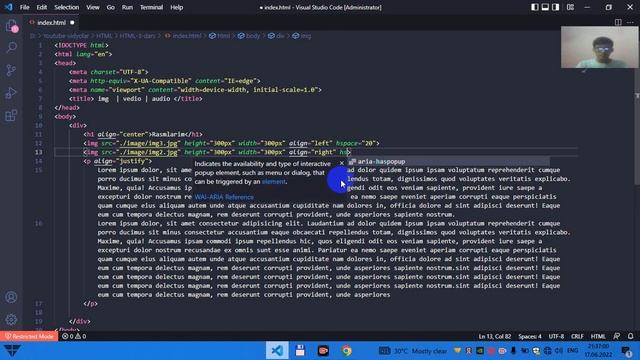
Task: Click the Rasmlarim heading text on line 11
Action: [x=168, y=134]
